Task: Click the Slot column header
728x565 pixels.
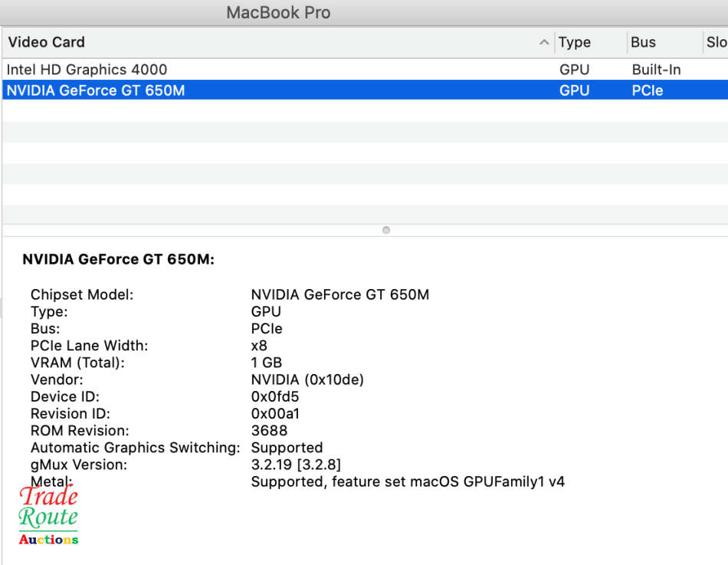Action: coord(716,42)
